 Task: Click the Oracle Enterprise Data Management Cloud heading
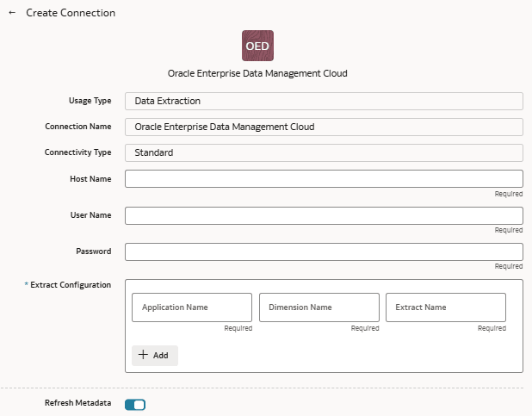click(257, 73)
